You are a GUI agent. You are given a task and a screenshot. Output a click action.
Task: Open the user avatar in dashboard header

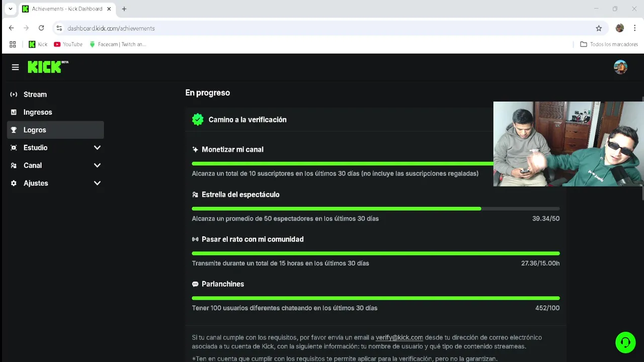(x=620, y=67)
